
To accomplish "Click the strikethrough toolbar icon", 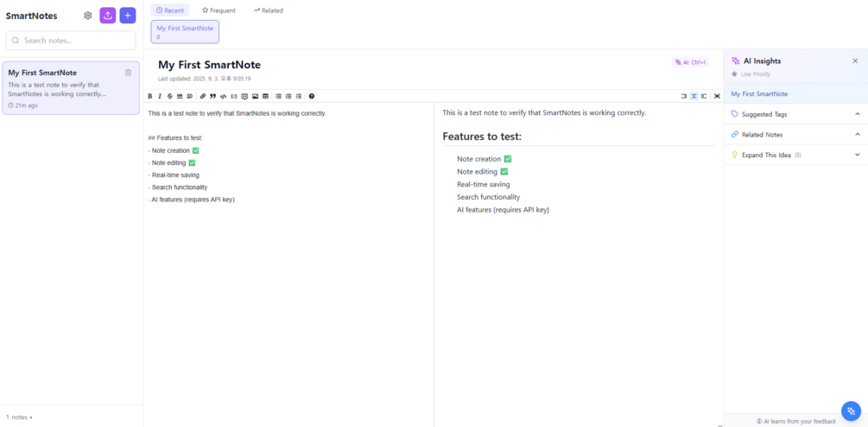I will point(169,96).
